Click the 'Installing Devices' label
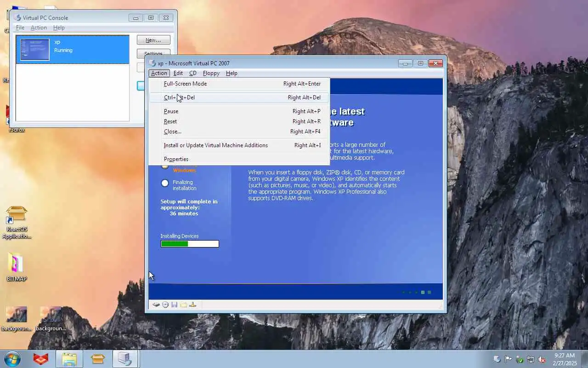The height and width of the screenshot is (368, 588). (x=180, y=236)
